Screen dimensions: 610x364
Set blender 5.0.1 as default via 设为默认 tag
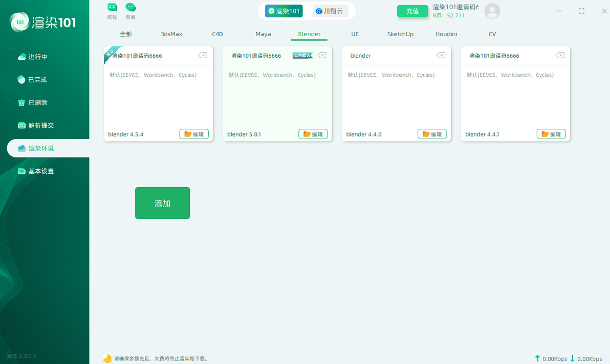pos(302,56)
